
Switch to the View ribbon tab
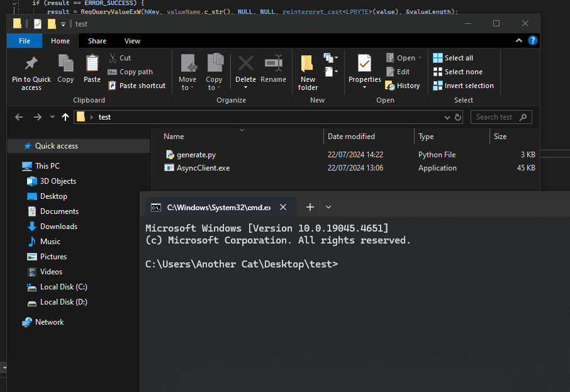pos(132,41)
